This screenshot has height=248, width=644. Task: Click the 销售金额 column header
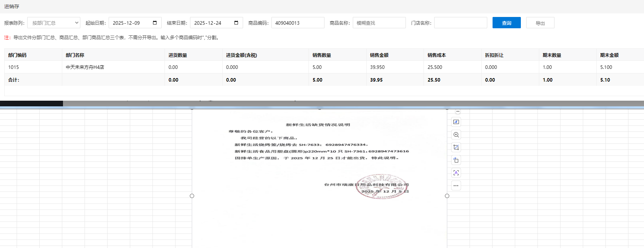tap(379, 55)
